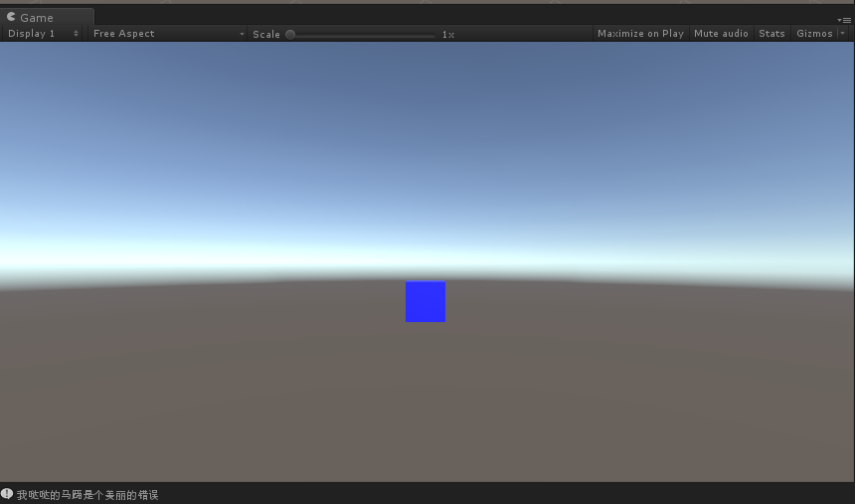
Task: Toggle Gizmos in the Game view
Action: point(814,33)
